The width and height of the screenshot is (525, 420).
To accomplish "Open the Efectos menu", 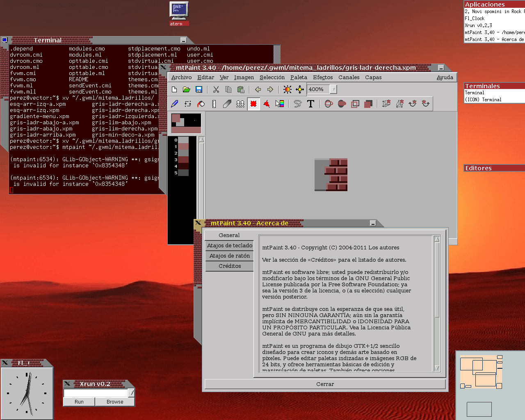I will [x=323, y=78].
